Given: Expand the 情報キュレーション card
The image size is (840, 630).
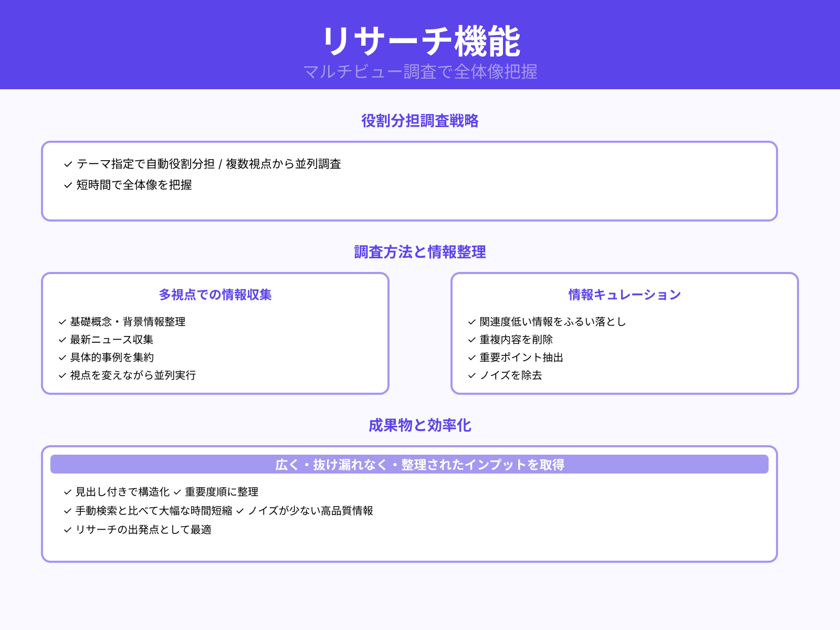Looking at the screenshot, I should point(624,295).
